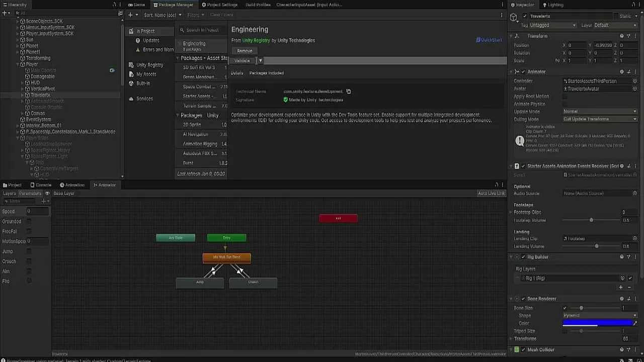Open Animator component help icon

click(x=622, y=72)
